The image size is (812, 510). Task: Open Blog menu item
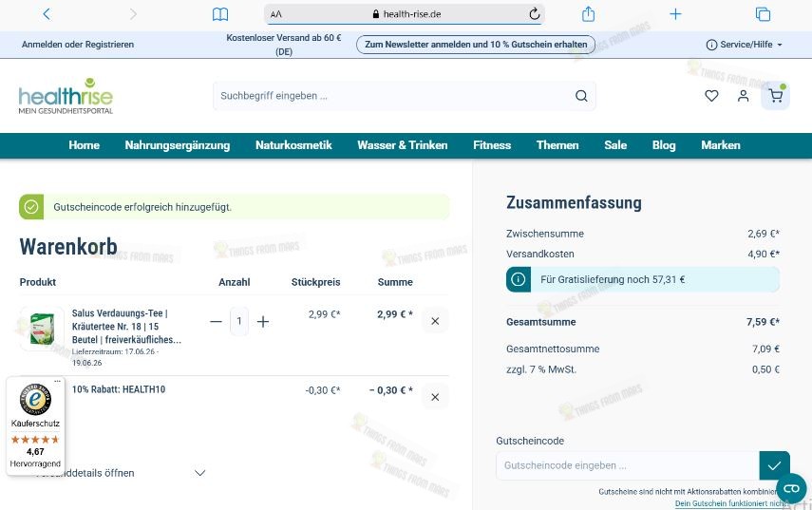point(664,145)
